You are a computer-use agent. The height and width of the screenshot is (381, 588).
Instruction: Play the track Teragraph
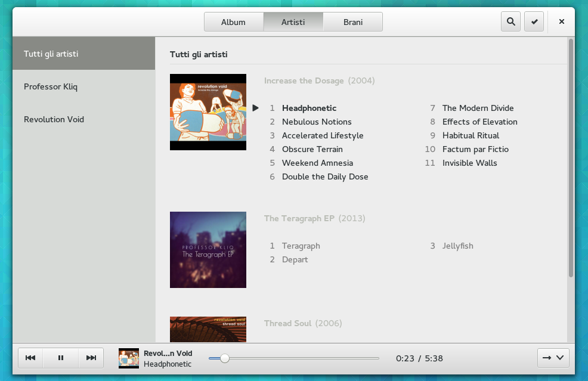click(301, 246)
